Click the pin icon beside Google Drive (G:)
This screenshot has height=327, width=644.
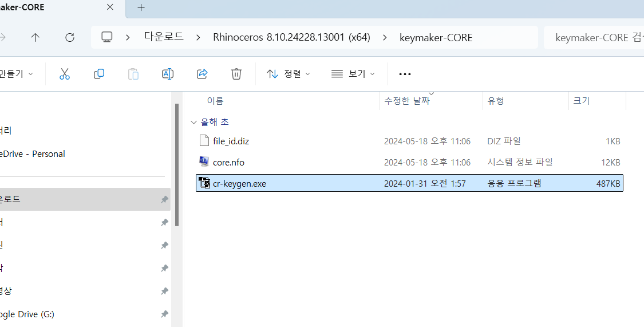coord(164,314)
